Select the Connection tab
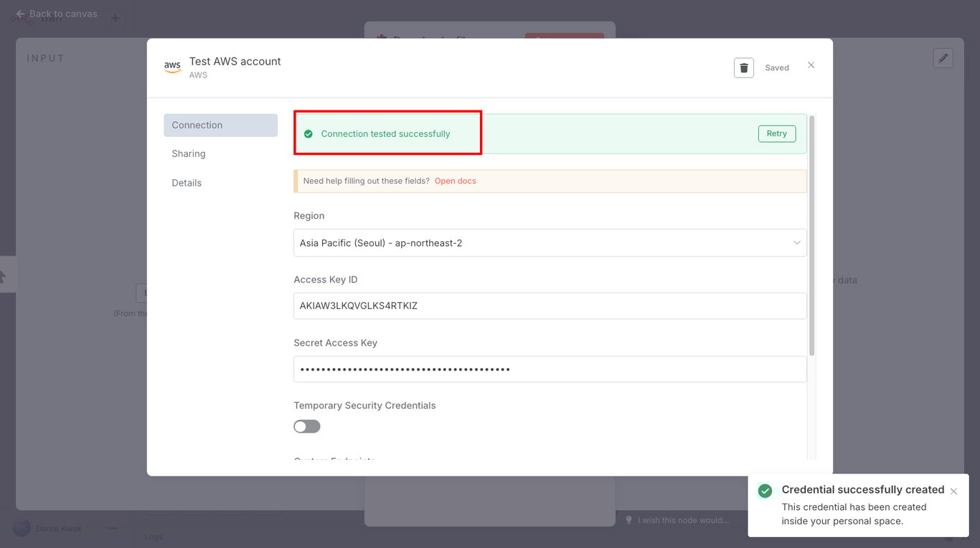This screenshot has width=980, height=548. pyautogui.click(x=220, y=125)
